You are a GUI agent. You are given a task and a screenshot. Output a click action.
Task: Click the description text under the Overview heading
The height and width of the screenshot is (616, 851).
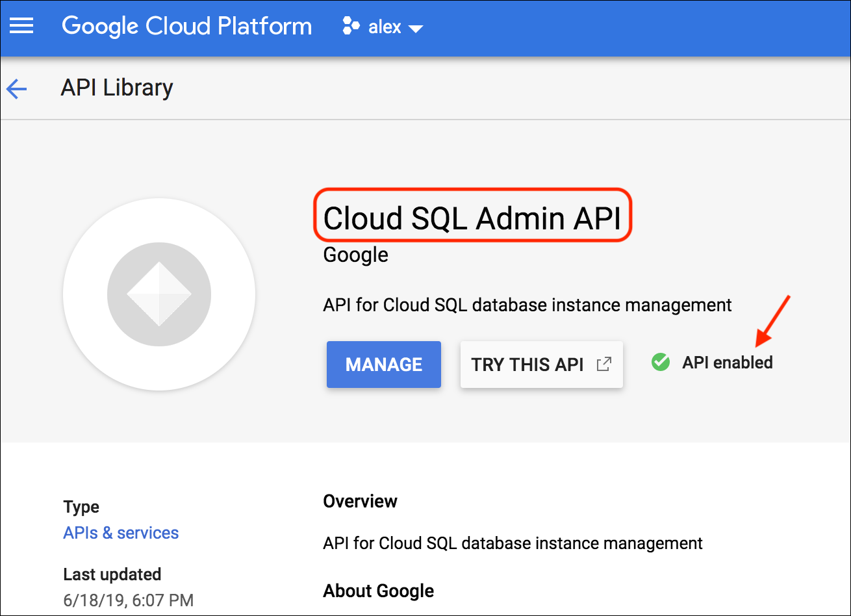click(x=513, y=543)
